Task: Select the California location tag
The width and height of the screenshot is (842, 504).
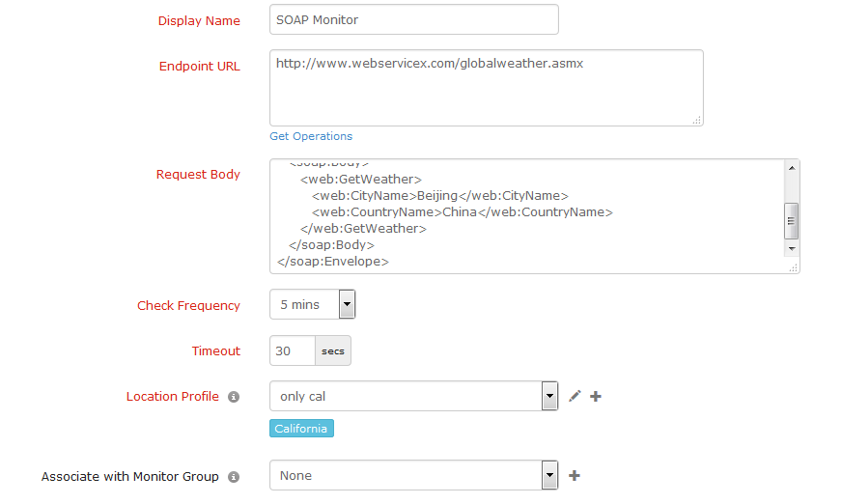Action: point(301,429)
